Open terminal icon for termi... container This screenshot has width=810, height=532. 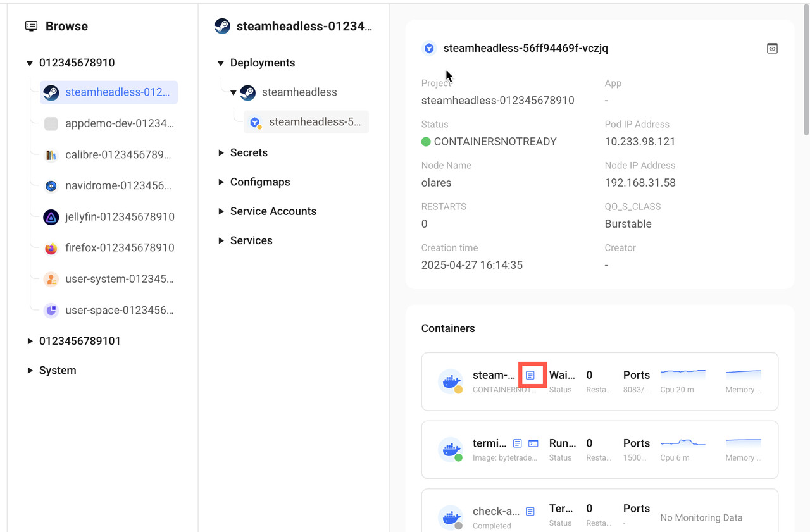point(533,443)
